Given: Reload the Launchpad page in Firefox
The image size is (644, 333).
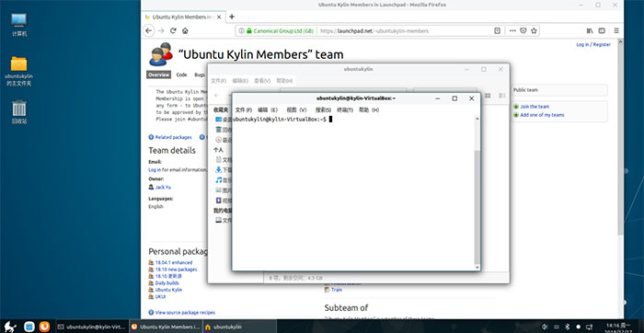Looking at the screenshot, I should tap(173, 30).
